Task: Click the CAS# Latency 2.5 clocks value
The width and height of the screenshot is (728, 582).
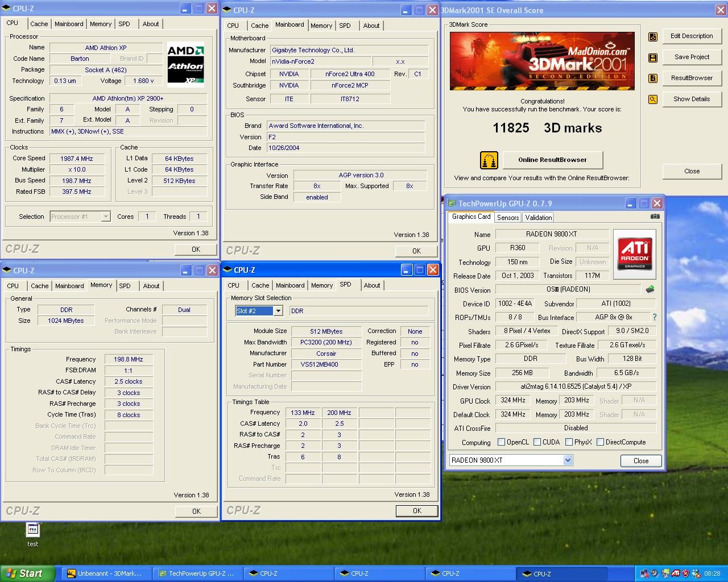Action: point(129,381)
